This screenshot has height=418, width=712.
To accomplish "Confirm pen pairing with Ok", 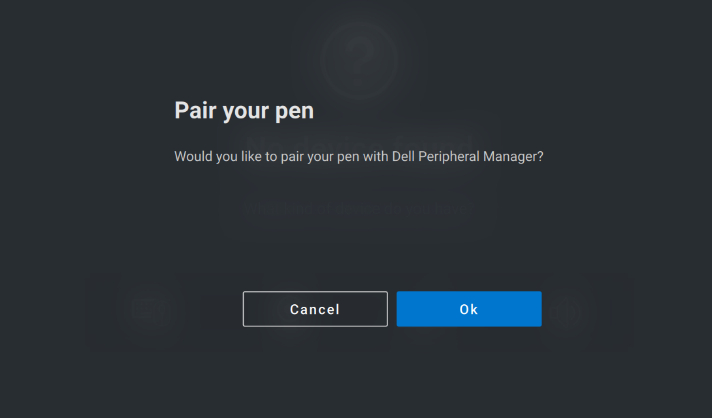I will 469,309.
